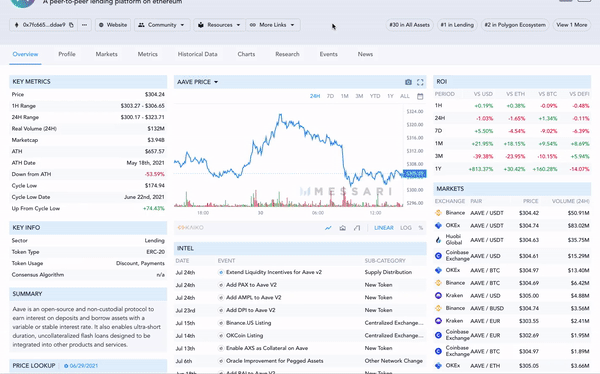
Task: Switch to the Events tab
Action: (x=328, y=54)
